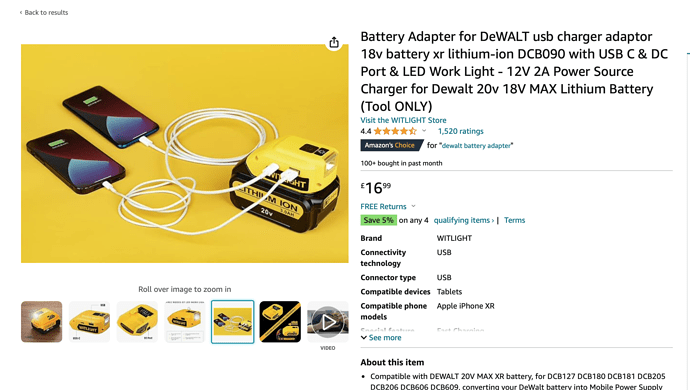This screenshot has width=690, height=390.
Task: Go back to results
Action: (44, 12)
